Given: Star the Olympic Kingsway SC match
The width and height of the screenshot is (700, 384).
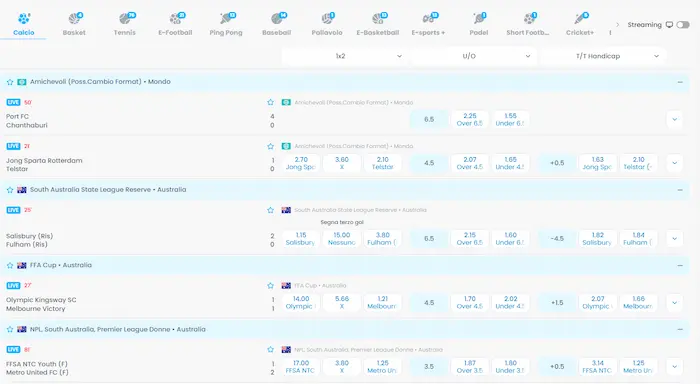Looking at the screenshot, I should point(270,285).
